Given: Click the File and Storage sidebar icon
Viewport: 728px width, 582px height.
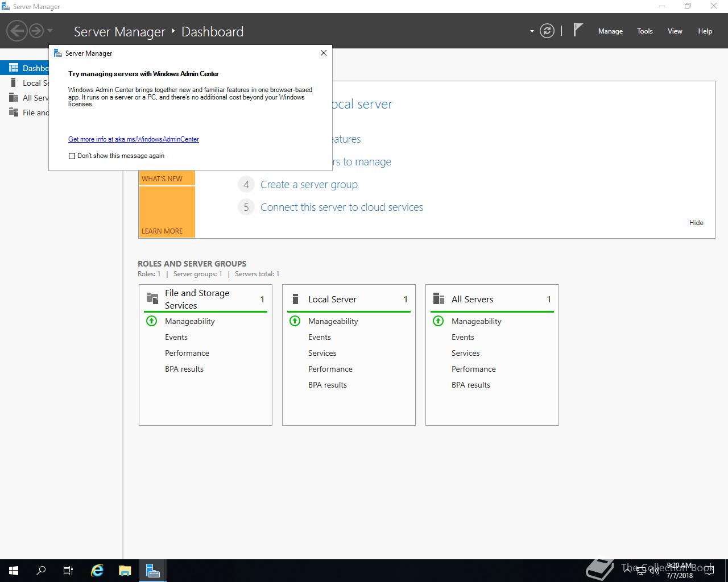Looking at the screenshot, I should pos(14,112).
